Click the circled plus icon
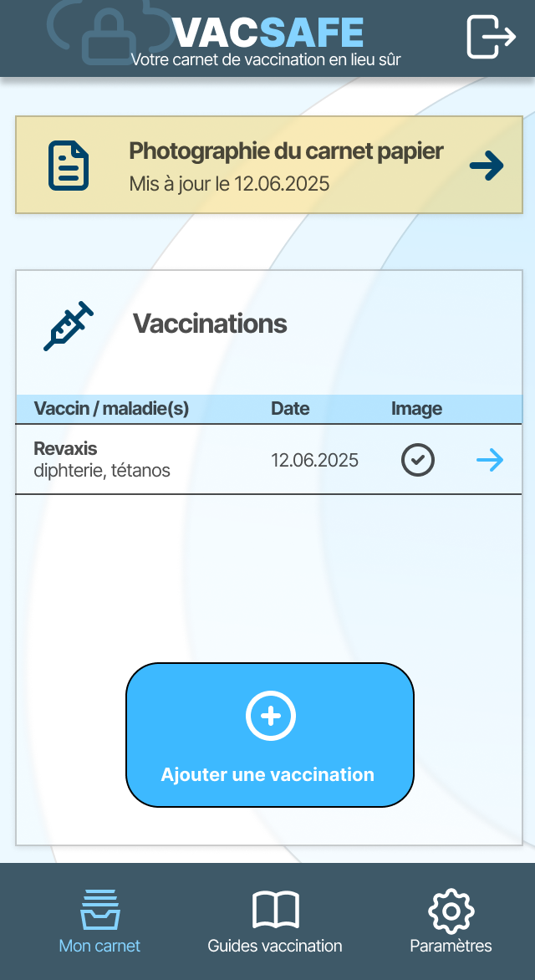The image size is (535, 980). 270,716
